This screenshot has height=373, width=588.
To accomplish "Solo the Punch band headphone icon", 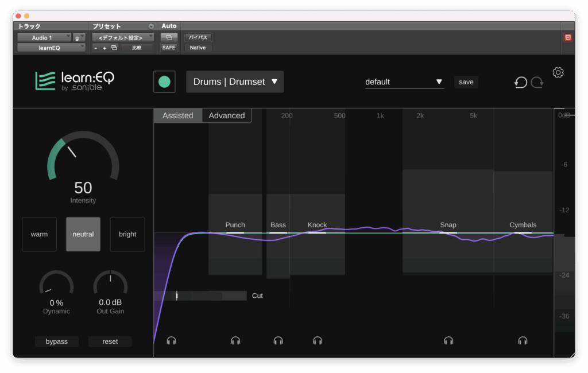I will coord(235,341).
